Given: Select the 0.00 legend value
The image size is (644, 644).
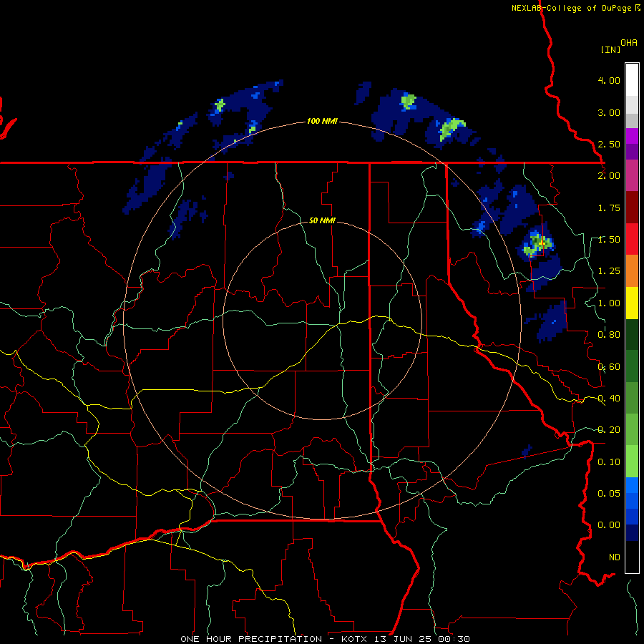Looking at the screenshot, I should (609, 525).
